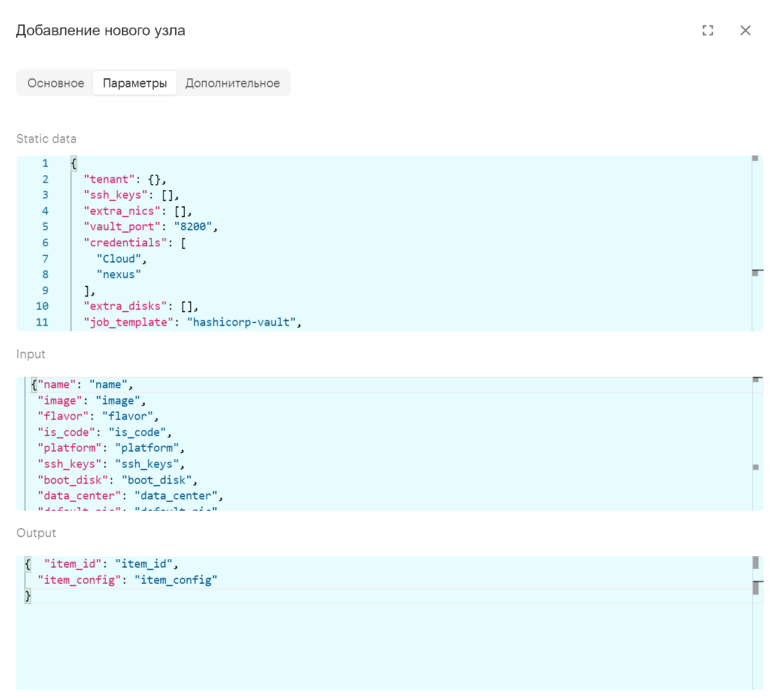The height and width of the screenshot is (698, 784).
Task: Click the Input editor scrollbar
Action: tap(758, 444)
